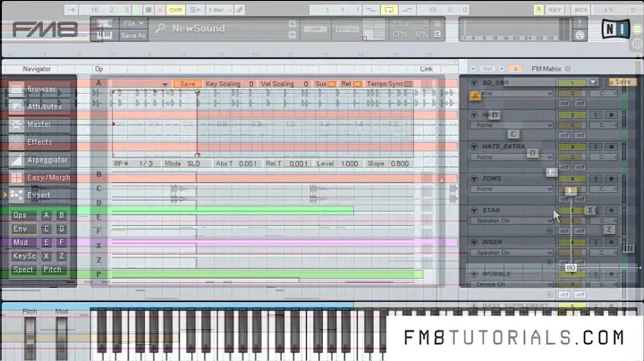This screenshot has height=361, width=644.
Task: Arm recording with the red record button
Action: tap(160, 10)
